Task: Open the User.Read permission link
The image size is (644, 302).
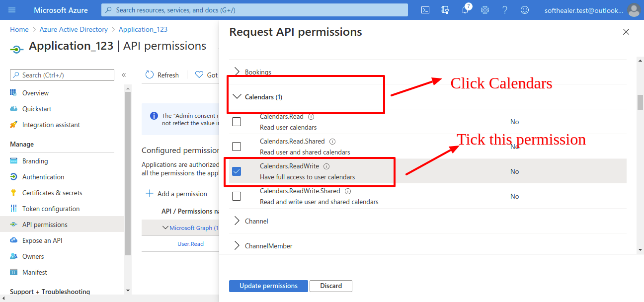Action: tap(191, 244)
